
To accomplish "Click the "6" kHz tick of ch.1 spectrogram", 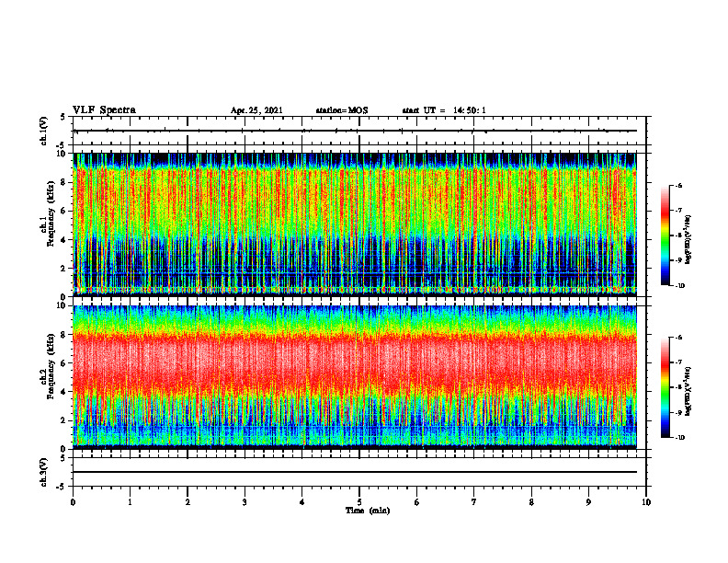I will pyautogui.click(x=63, y=212).
